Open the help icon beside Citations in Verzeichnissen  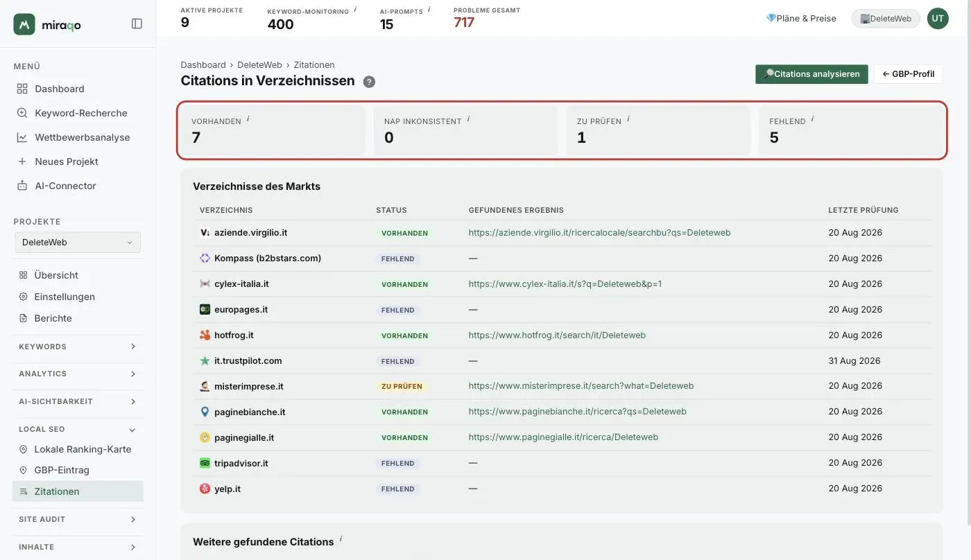pos(369,82)
